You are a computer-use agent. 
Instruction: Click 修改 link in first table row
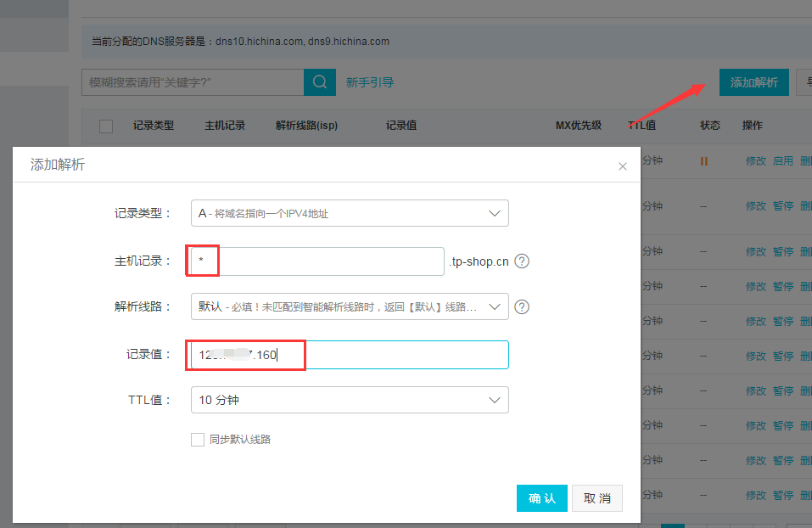pos(755,160)
